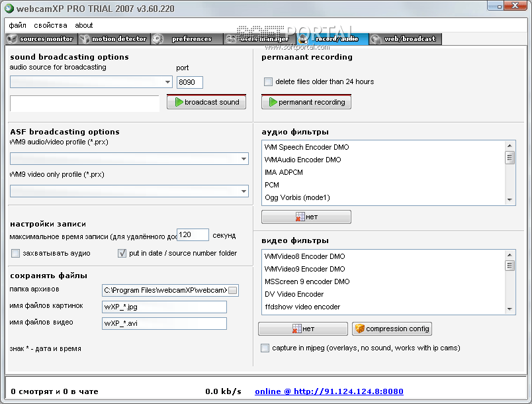Click audio filters list scroll down arrow

click(510, 199)
